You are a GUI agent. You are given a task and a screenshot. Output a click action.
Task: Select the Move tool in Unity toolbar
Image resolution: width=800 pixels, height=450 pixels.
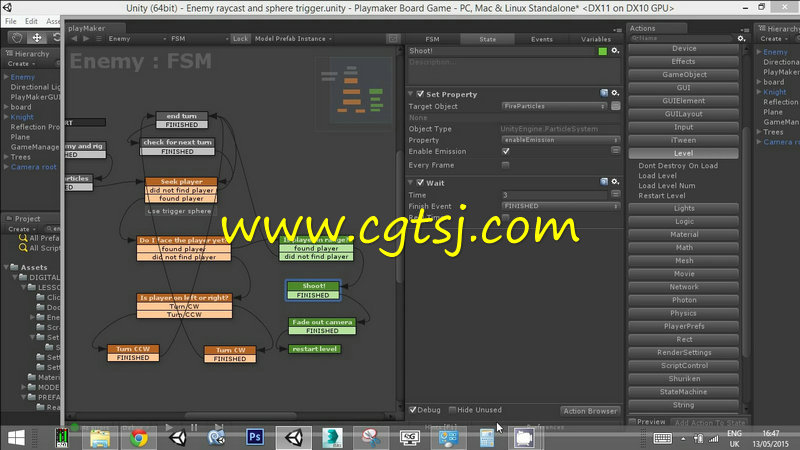coord(37,38)
